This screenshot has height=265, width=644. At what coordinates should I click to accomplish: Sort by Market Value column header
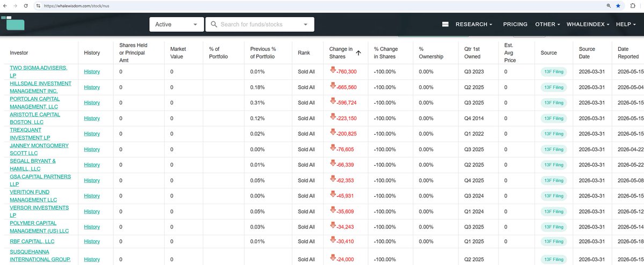179,53
